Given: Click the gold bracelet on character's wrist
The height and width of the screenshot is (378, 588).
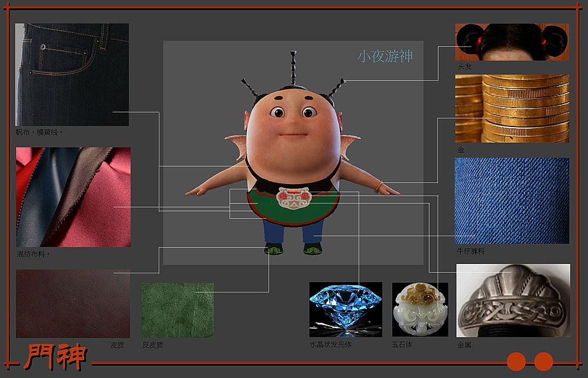Looking at the screenshot, I should click(378, 187).
